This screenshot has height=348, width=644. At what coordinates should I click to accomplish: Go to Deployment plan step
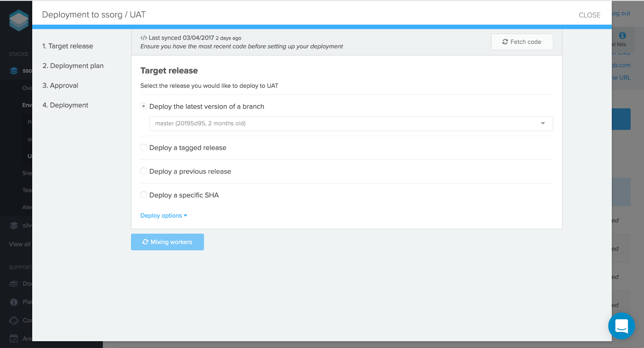[x=73, y=66]
